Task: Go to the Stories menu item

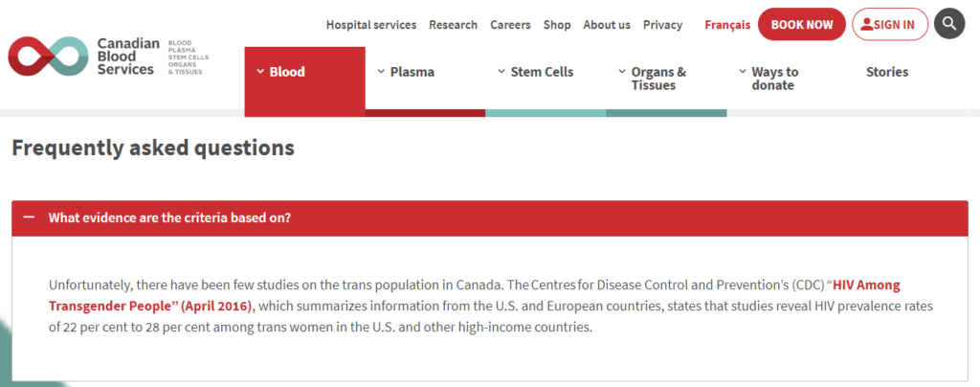Action: click(887, 72)
